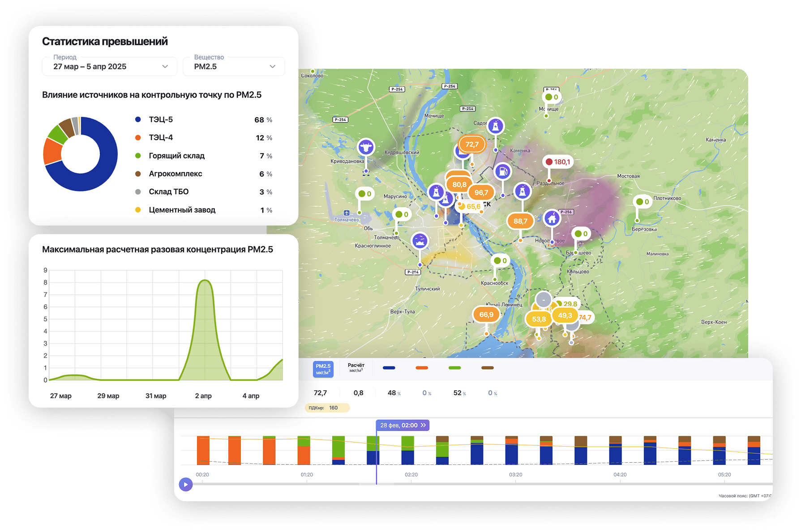Select power plant marker above 88,7 reading
Screen dimensions: 801x532
pyautogui.click(x=522, y=192)
